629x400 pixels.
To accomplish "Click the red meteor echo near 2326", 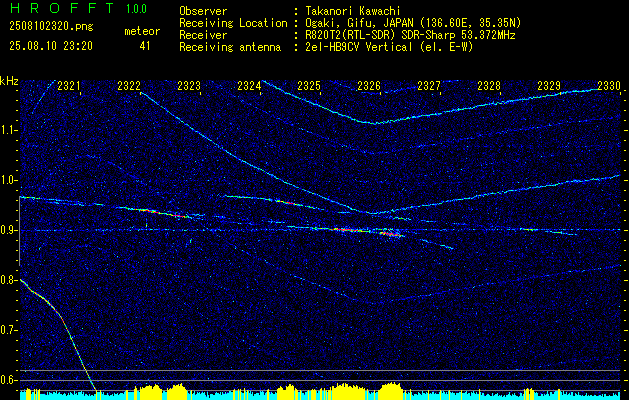I will (392, 234).
